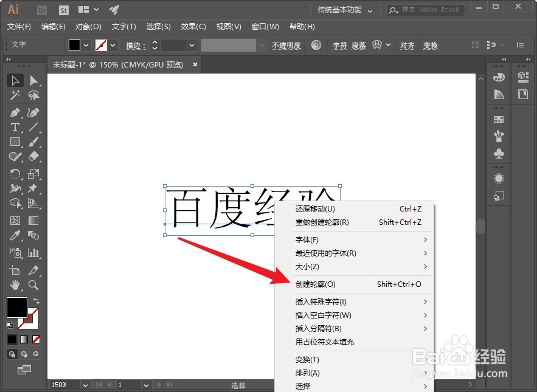Choose the Line Segment tool
This screenshot has width=537, height=392.
point(33,128)
